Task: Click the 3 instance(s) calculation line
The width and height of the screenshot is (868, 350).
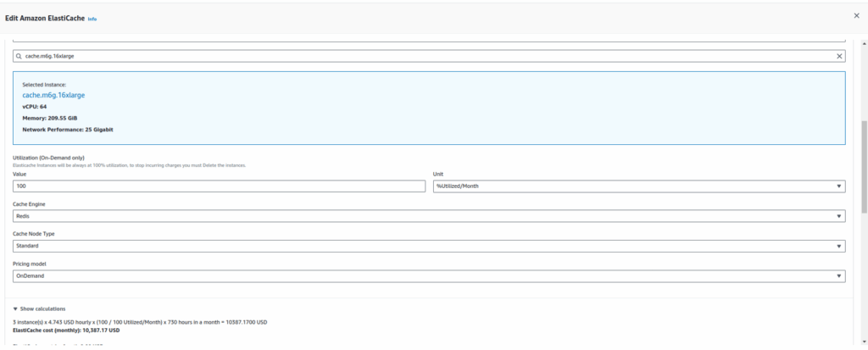Action: (x=140, y=322)
